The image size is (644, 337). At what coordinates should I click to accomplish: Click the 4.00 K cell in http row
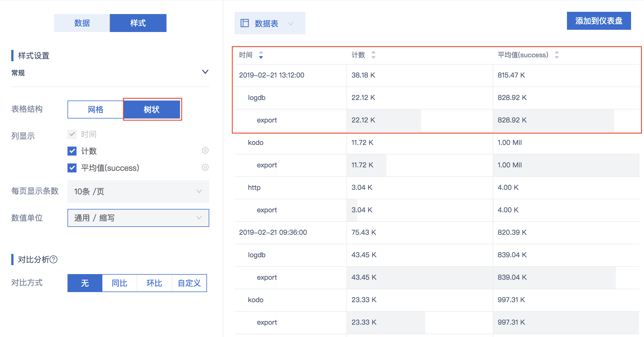tap(566, 188)
